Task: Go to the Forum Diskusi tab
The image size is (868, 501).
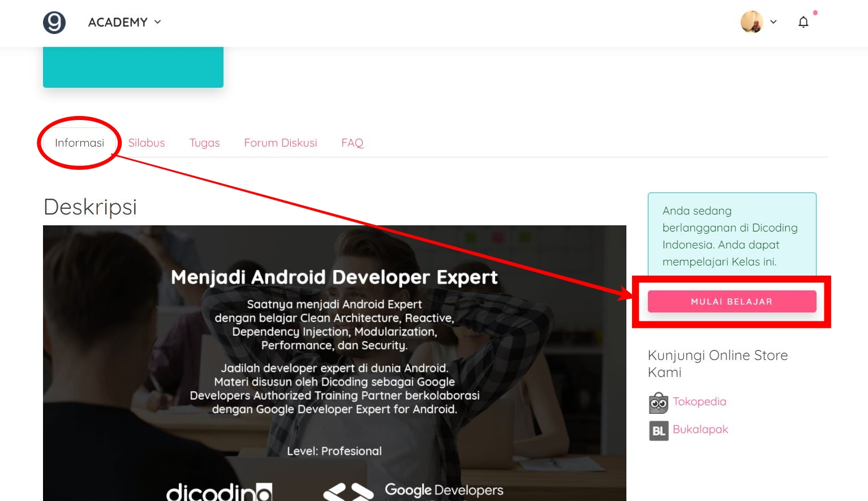Action: 281,143
